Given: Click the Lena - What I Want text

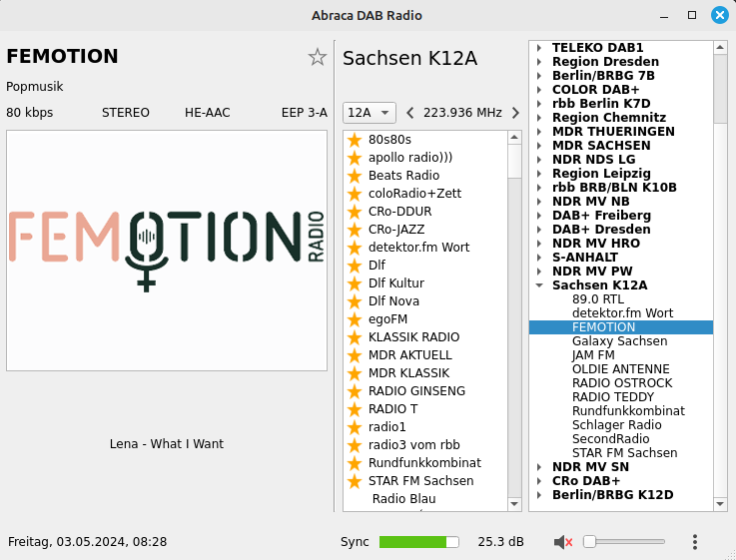Looking at the screenshot, I should (167, 443).
